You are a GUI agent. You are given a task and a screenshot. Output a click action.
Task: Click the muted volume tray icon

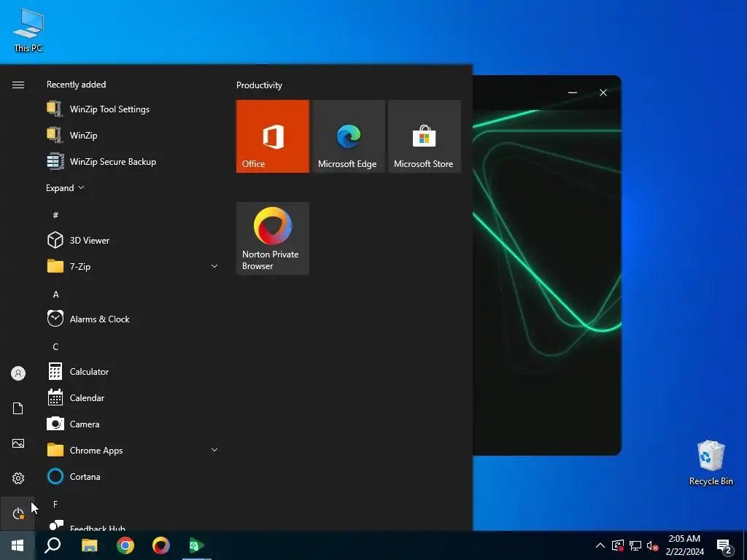(x=653, y=545)
